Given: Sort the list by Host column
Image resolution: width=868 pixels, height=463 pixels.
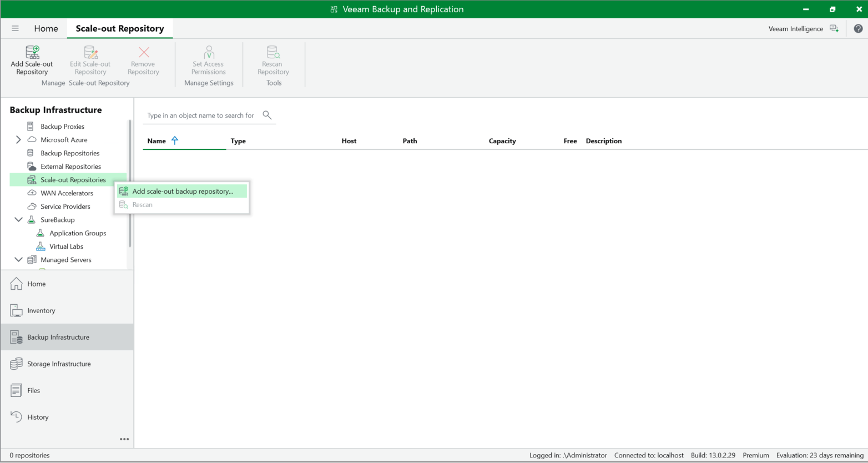Looking at the screenshot, I should coord(349,141).
